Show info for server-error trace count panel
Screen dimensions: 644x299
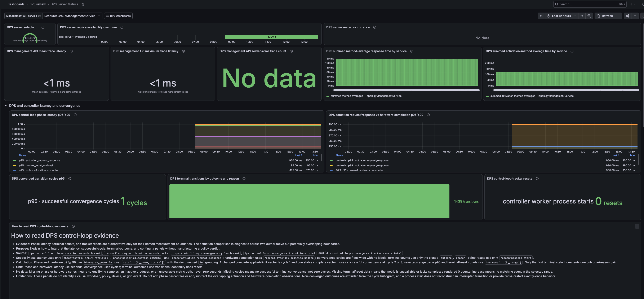(291, 51)
